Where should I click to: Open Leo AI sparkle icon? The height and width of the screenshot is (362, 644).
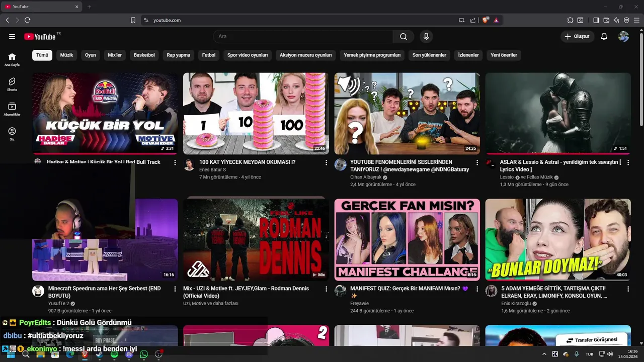[x=616, y=20]
